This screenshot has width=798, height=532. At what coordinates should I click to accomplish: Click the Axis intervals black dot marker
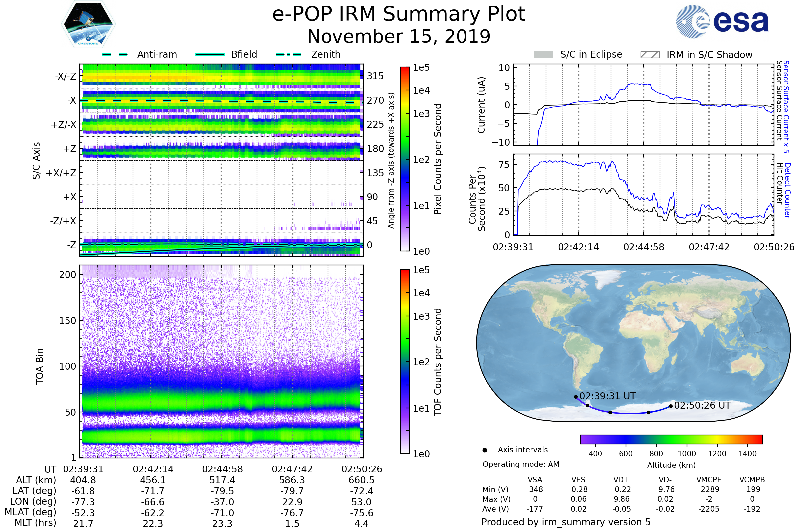pos(485,450)
